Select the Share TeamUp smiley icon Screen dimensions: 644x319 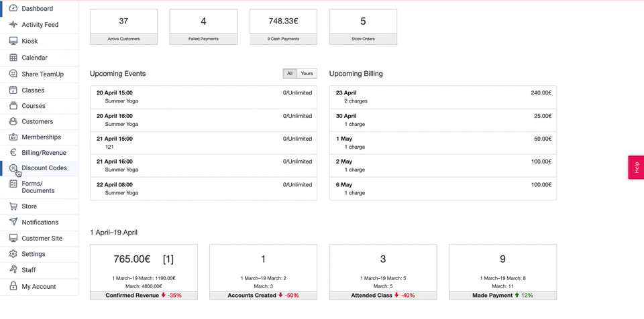13,74
